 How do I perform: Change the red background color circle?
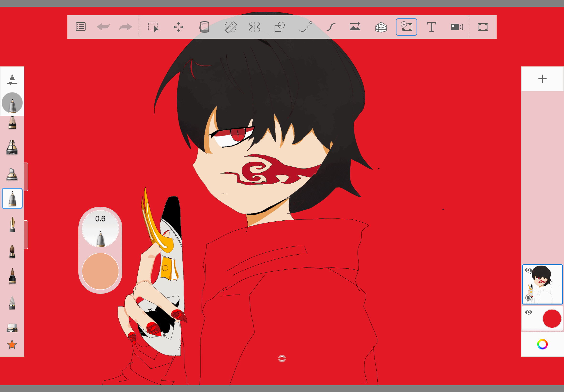pyautogui.click(x=552, y=319)
